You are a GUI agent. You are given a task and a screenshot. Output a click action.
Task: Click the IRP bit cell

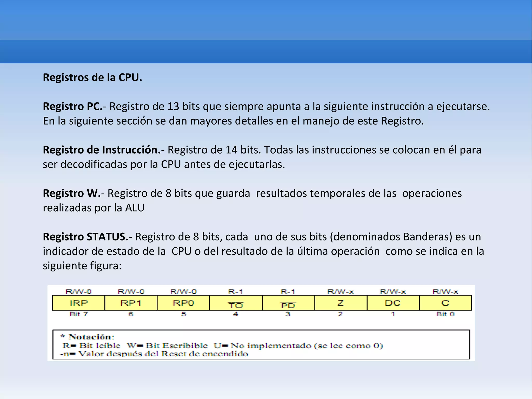click(x=79, y=303)
